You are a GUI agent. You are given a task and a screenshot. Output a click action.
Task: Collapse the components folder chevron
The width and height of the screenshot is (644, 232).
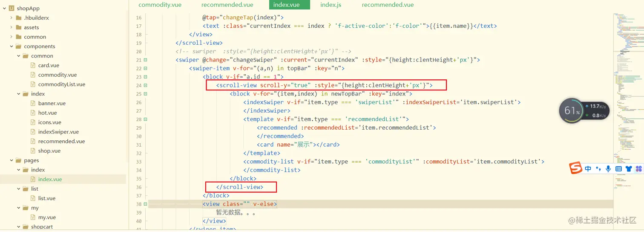point(11,46)
